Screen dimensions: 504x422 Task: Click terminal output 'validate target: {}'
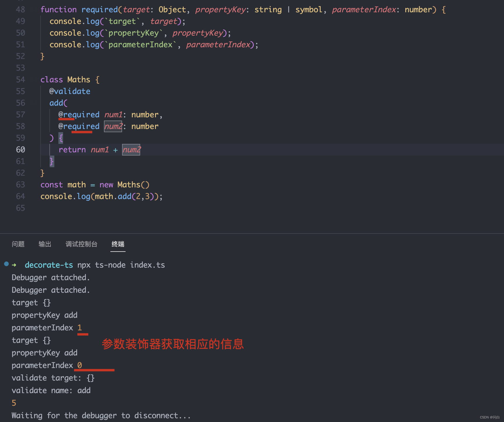pyautogui.click(x=53, y=378)
